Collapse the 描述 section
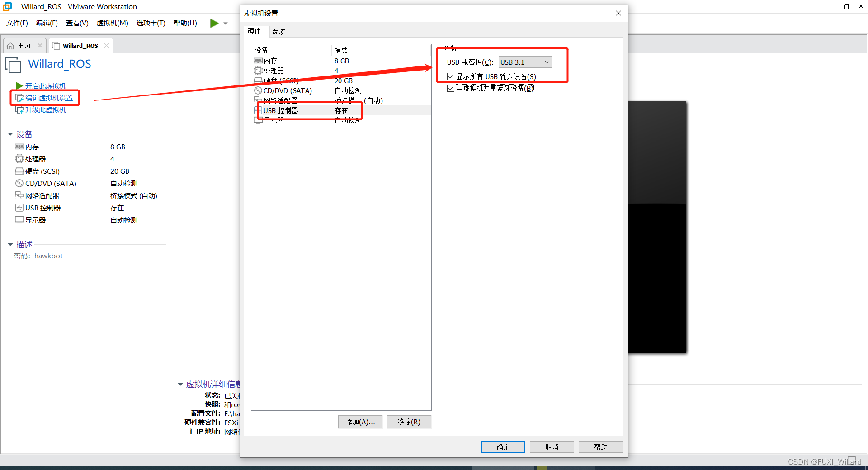868x470 pixels. (10, 245)
